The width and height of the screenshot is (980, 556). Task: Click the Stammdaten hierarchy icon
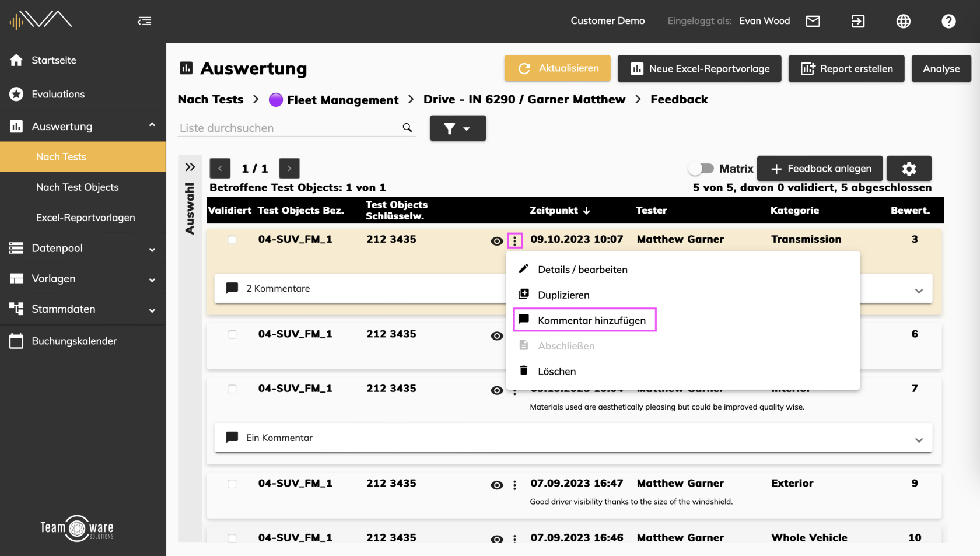click(x=16, y=309)
